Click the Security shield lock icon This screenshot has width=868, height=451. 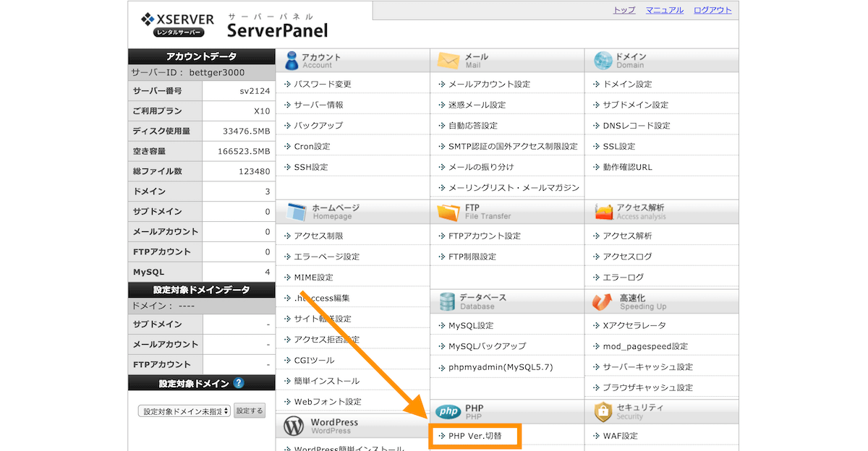(x=603, y=412)
